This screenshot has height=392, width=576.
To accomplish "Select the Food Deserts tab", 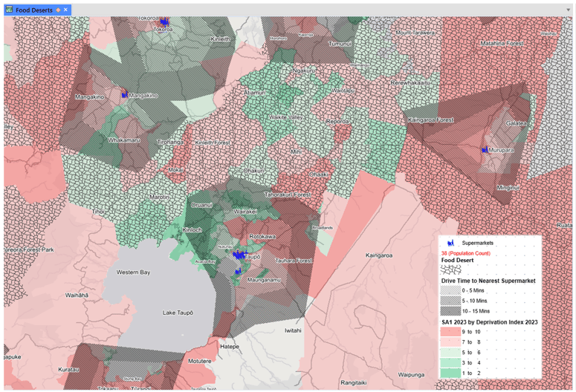I will coord(37,10).
